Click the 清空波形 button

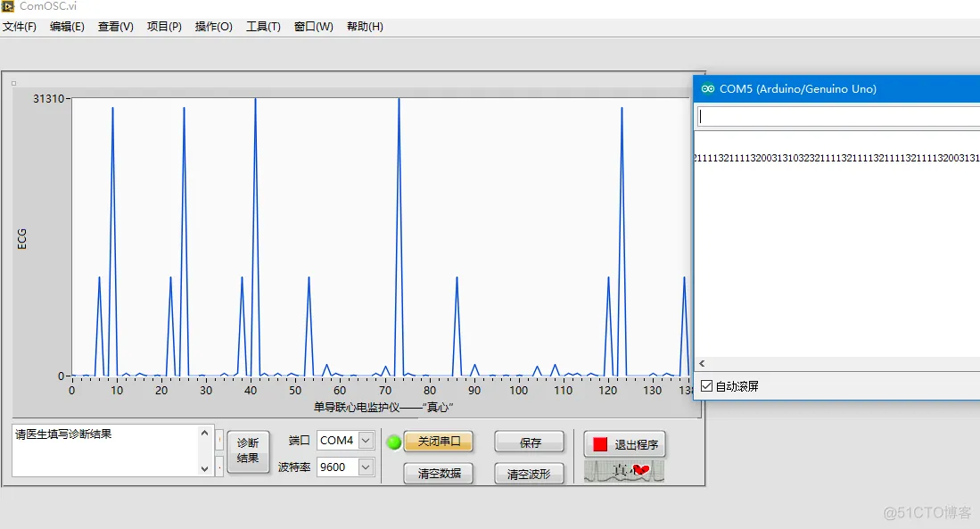coord(529,474)
